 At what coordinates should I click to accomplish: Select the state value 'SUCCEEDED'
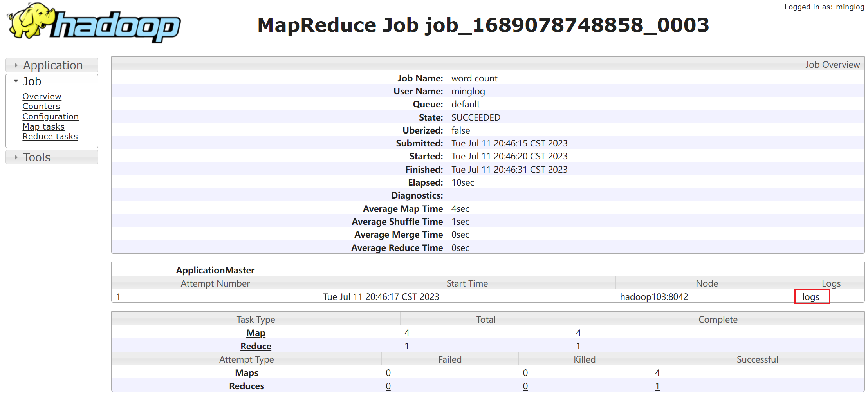coord(476,117)
